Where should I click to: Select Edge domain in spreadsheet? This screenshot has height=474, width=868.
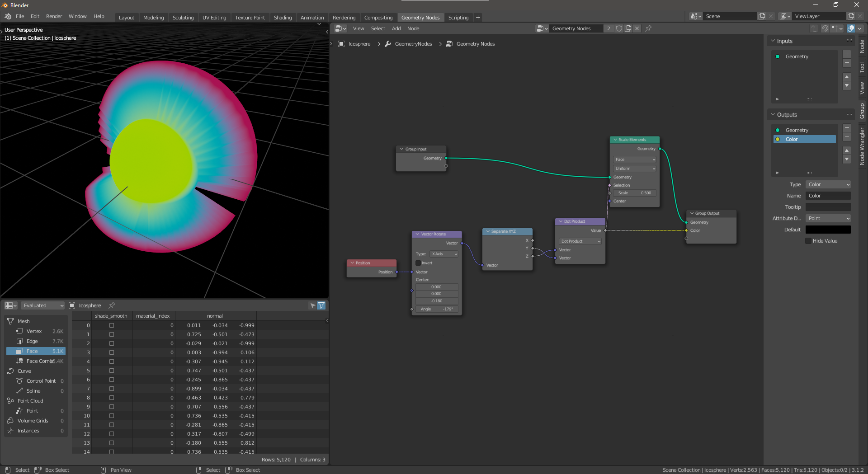[x=32, y=341]
